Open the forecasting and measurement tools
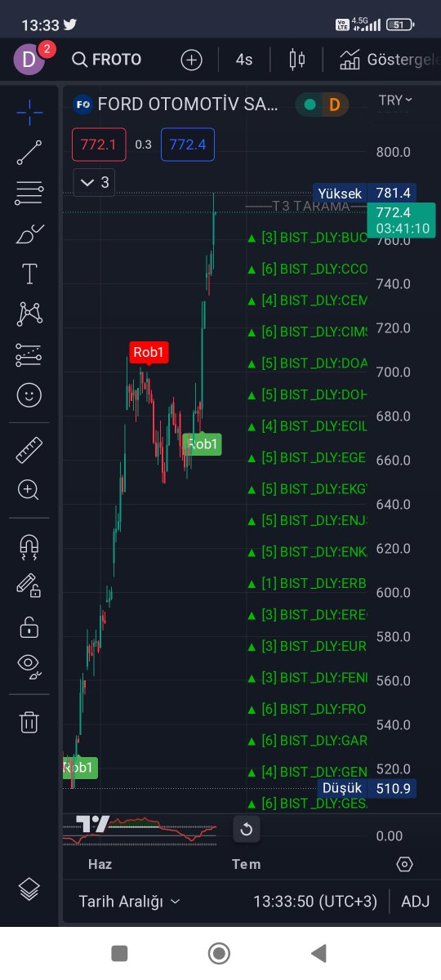Screen dimensions: 441x980 [x=29, y=354]
